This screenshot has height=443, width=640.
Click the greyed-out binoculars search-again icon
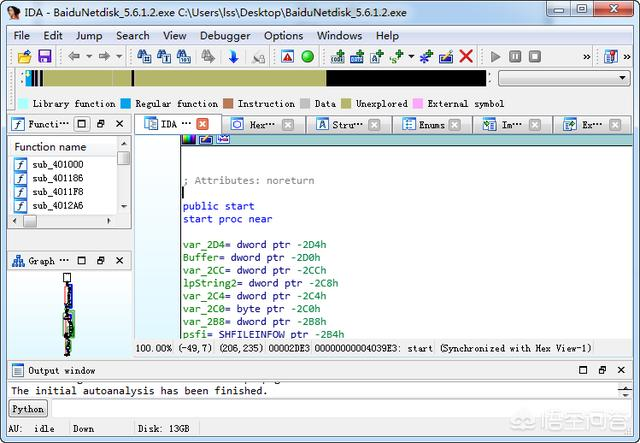(x=208, y=56)
